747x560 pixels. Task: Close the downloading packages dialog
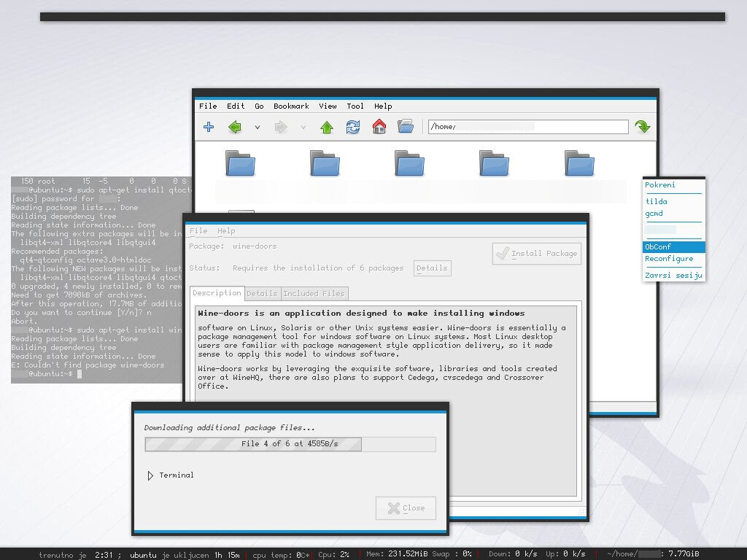(x=406, y=508)
